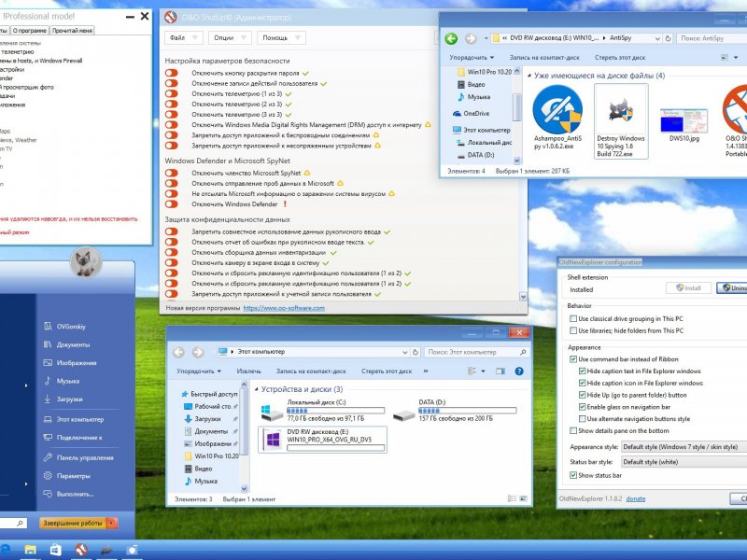Open DVD RW дисковод (E:) drive icon

pos(273,439)
